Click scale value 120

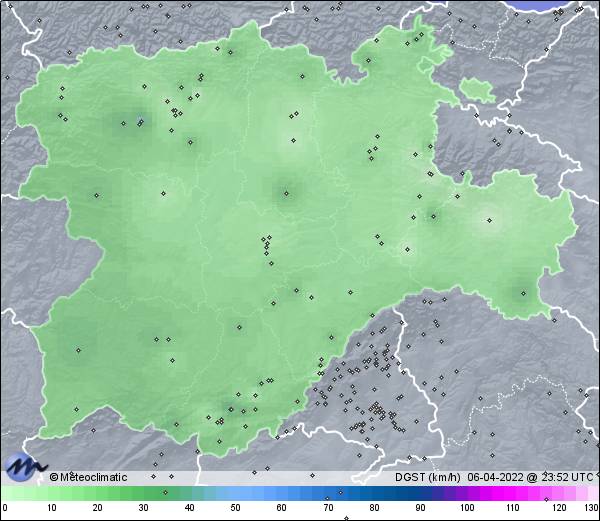point(559,508)
